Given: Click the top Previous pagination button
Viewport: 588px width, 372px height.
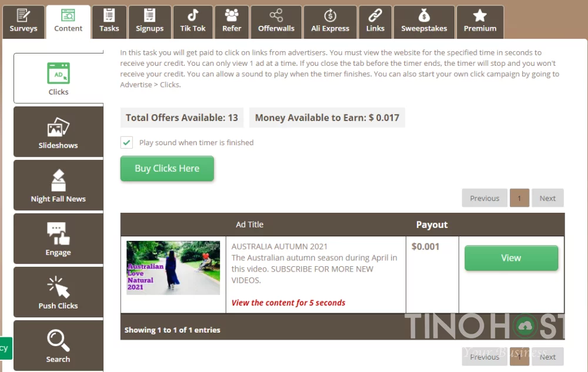Looking at the screenshot, I should (485, 199).
